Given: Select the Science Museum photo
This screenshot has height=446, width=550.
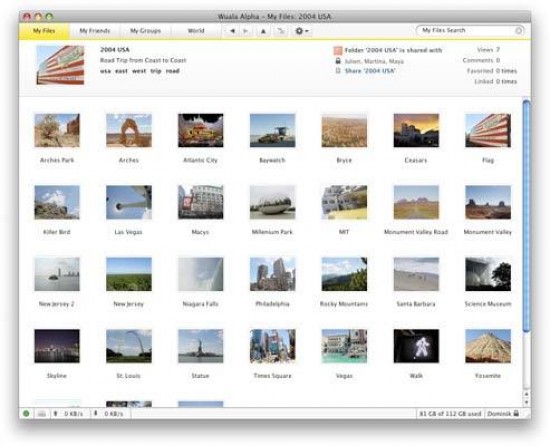Looking at the screenshot, I should 488,274.
